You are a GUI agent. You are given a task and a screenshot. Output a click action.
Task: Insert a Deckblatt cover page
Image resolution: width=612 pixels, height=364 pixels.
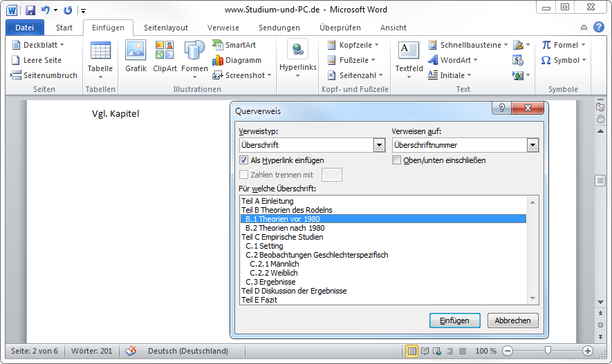[x=38, y=45]
